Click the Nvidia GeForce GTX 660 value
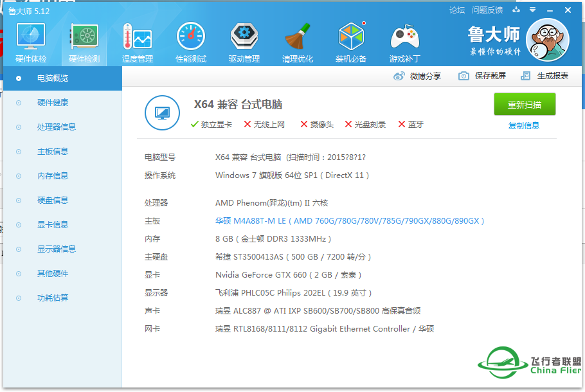Viewport: 585px width, 392px height. coord(289,275)
